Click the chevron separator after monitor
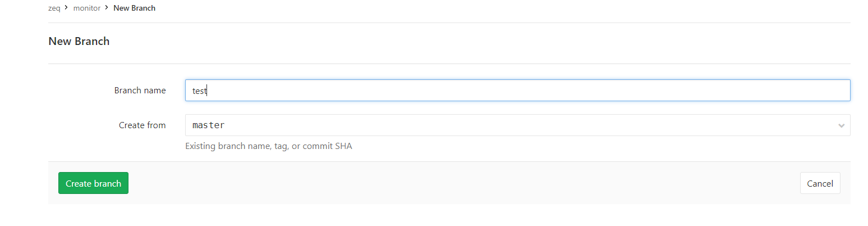The image size is (868, 226). pos(107,8)
